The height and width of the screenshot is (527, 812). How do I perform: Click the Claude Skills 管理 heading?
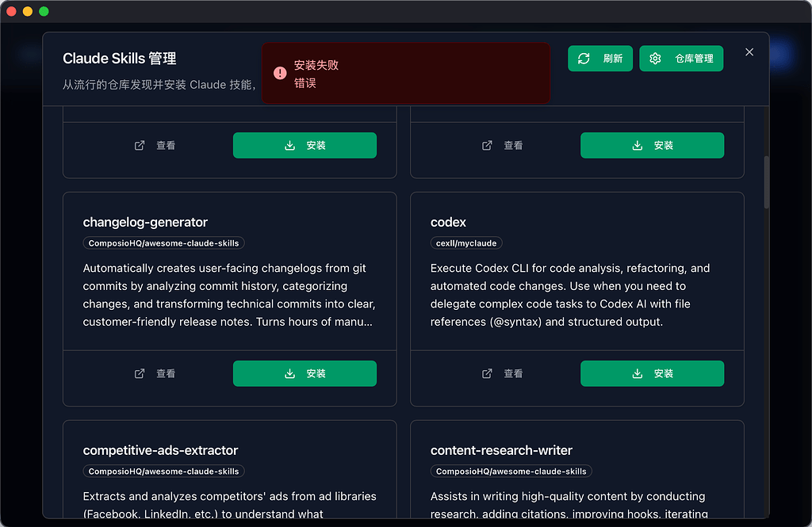point(120,59)
